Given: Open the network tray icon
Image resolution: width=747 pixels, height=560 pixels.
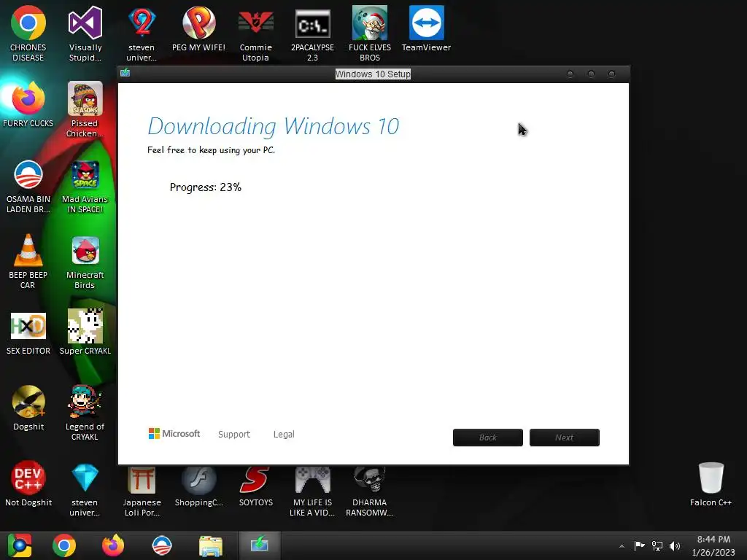Looking at the screenshot, I should 657,545.
